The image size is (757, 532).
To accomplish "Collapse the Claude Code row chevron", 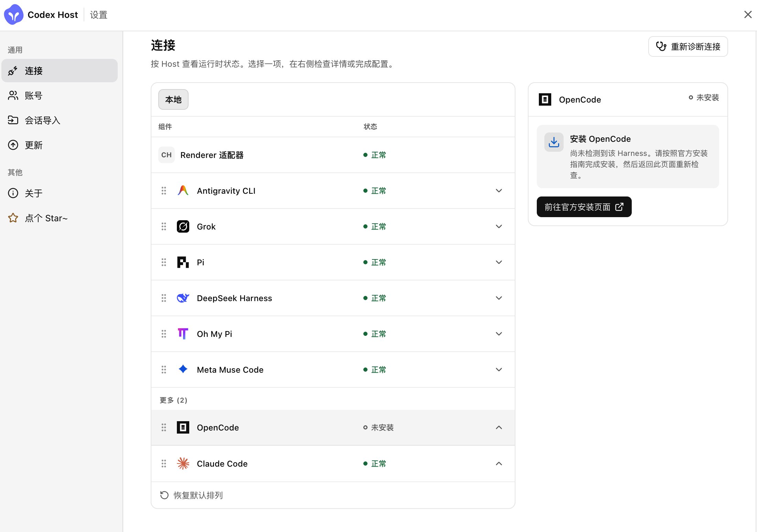I will (x=499, y=464).
